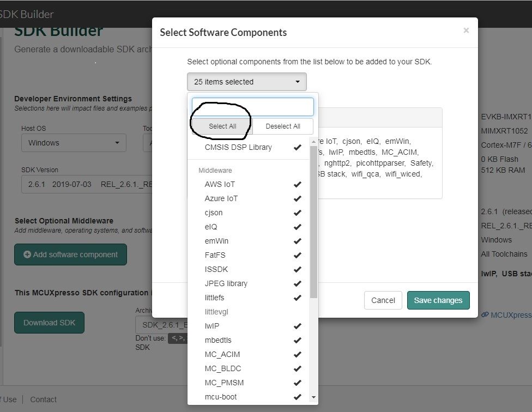Select the littlevgl component
Viewport: 532px width, 412px height.
click(249, 312)
